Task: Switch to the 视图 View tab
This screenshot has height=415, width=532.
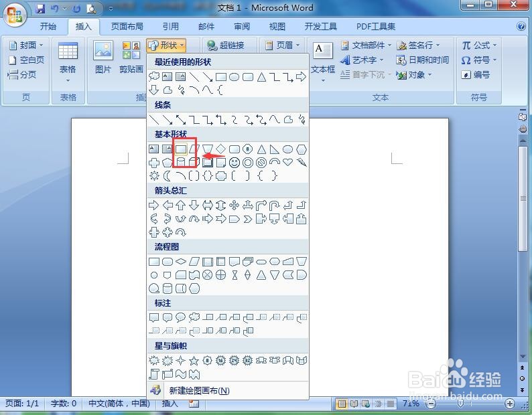Action: pos(277,27)
